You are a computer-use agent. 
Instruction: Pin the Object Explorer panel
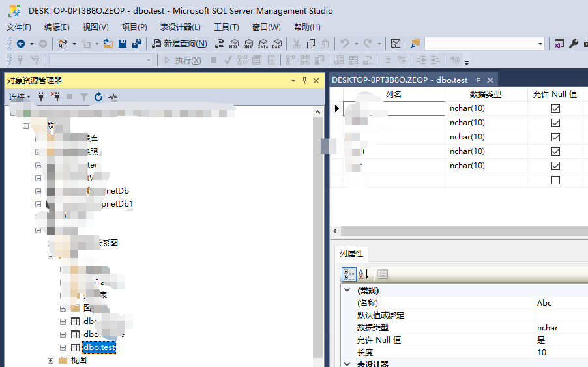point(304,80)
